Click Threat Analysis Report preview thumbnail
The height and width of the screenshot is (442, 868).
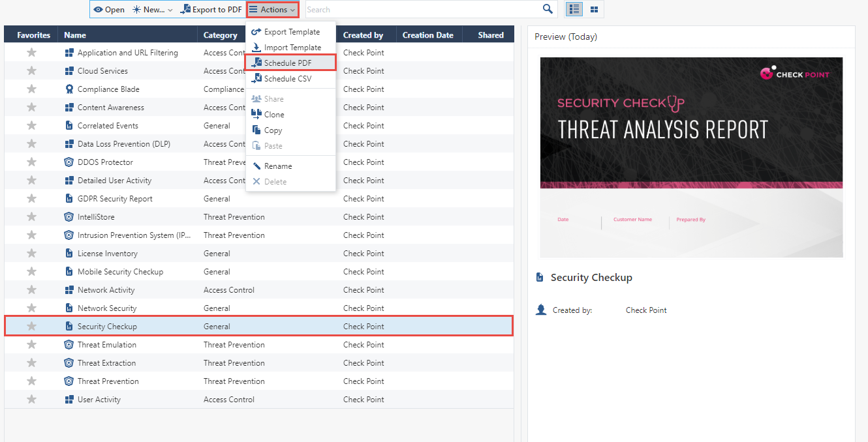point(691,157)
